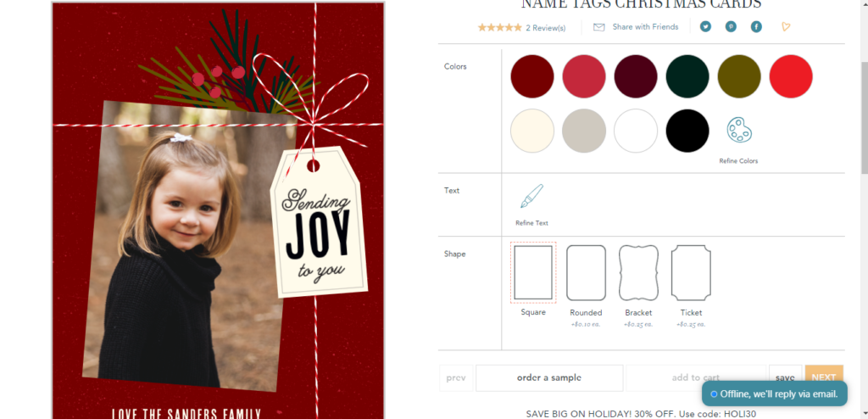Image resolution: width=868 pixels, height=419 pixels.
Task: Click the five-star rating icons
Action: [x=500, y=27]
